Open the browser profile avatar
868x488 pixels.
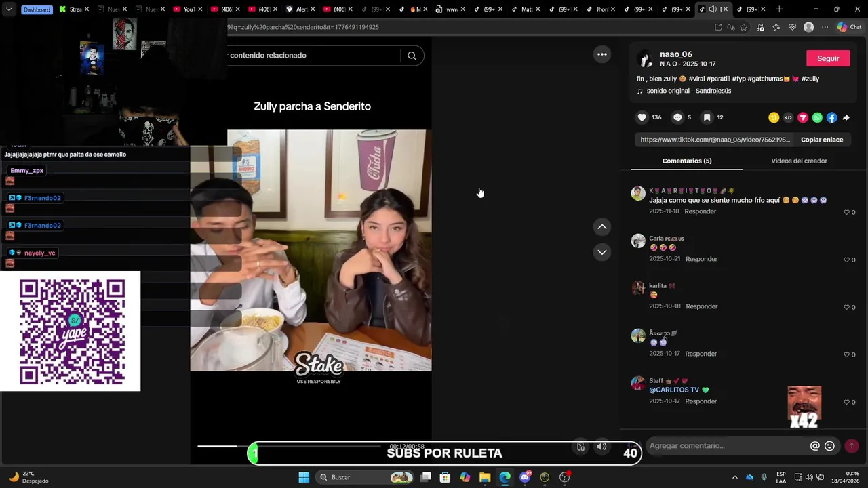[808, 27]
